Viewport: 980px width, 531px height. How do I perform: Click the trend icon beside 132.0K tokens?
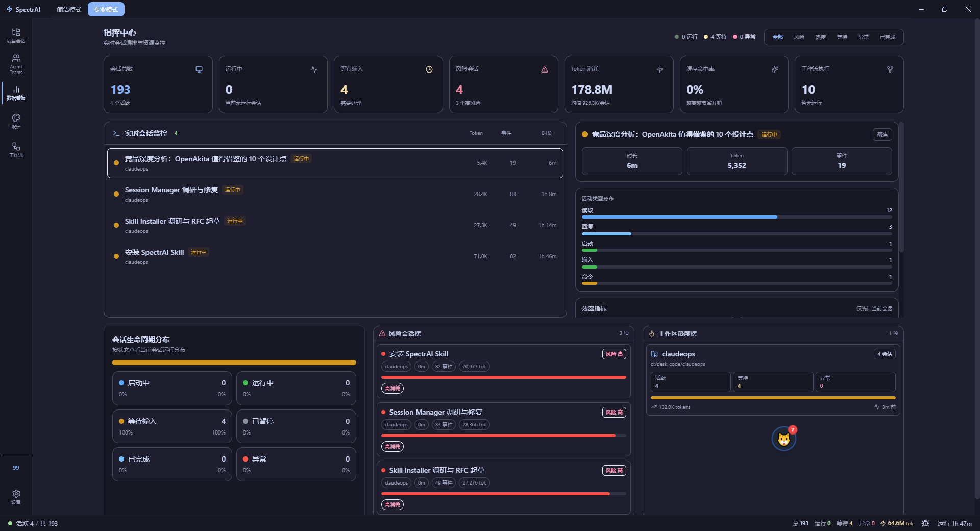click(654, 407)
